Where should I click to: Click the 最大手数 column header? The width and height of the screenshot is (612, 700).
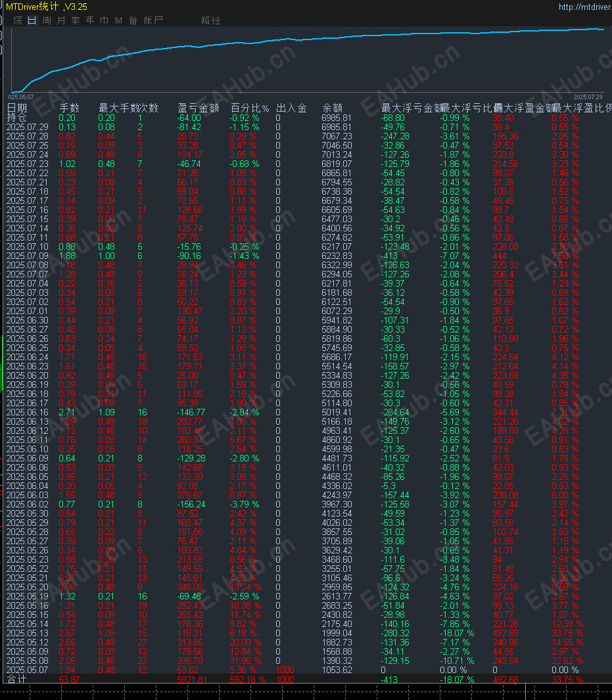(x=118, y=108)
